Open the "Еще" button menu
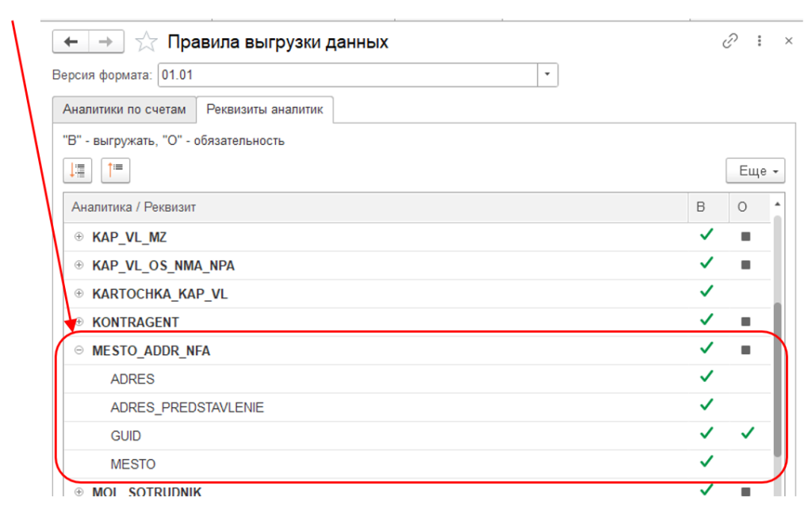812x512 pixels. coord(755,170)
